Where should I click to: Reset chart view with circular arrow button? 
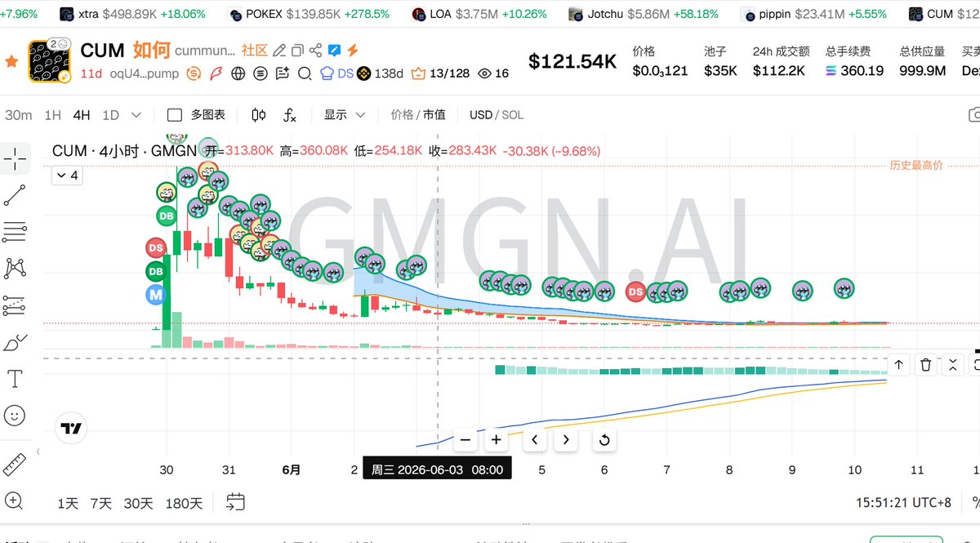click(x=604, y=440)
